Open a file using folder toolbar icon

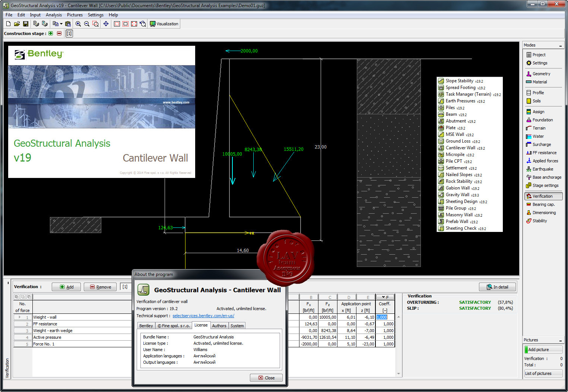point(17,24)
